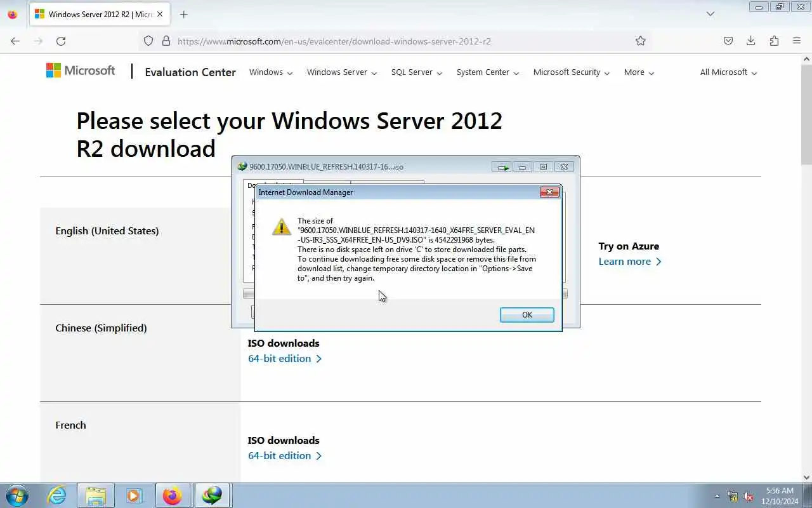812x508 pixels.
Task: Click the yellow warning triangle icon
Action: click(281, 227)
